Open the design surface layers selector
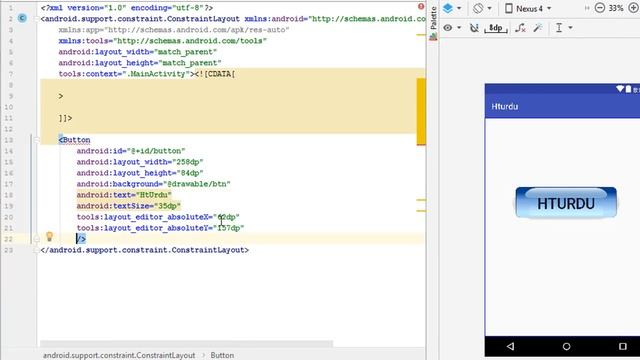Viewport: 640px width, 360px height. pos(448,8)
